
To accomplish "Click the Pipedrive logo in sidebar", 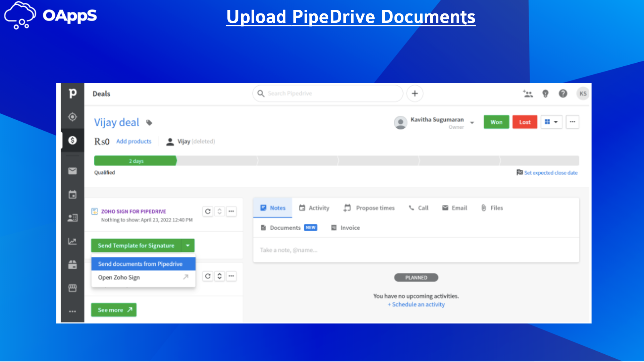I will tap(72, 94).
